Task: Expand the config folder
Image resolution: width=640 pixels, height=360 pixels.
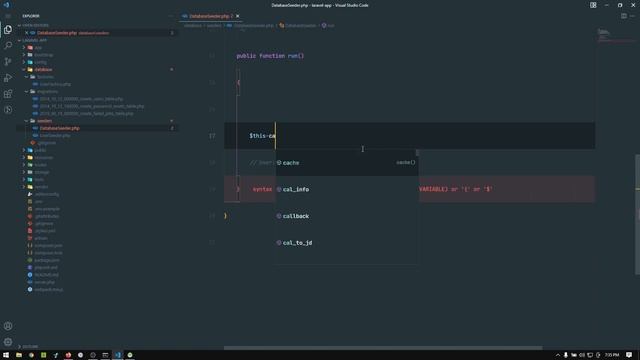Action: tap(40, 62)
